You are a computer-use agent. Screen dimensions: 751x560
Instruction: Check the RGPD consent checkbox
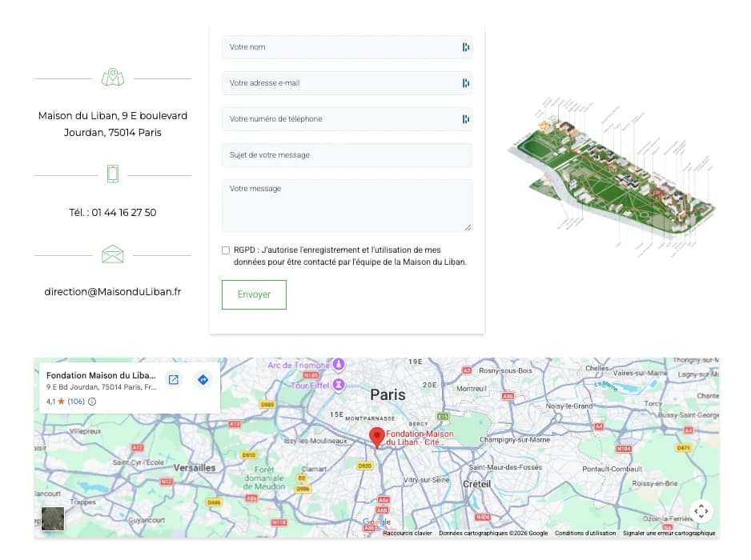pyautogui.click(x=226, y=250)
